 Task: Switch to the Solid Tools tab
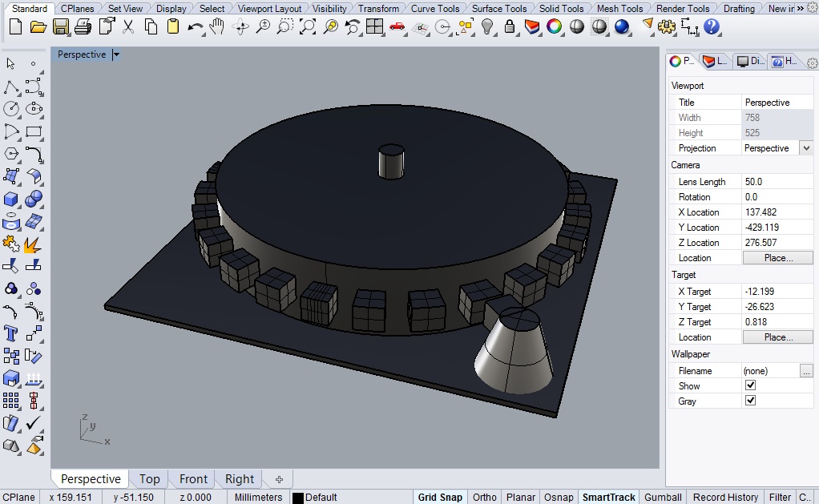[561, 9]
